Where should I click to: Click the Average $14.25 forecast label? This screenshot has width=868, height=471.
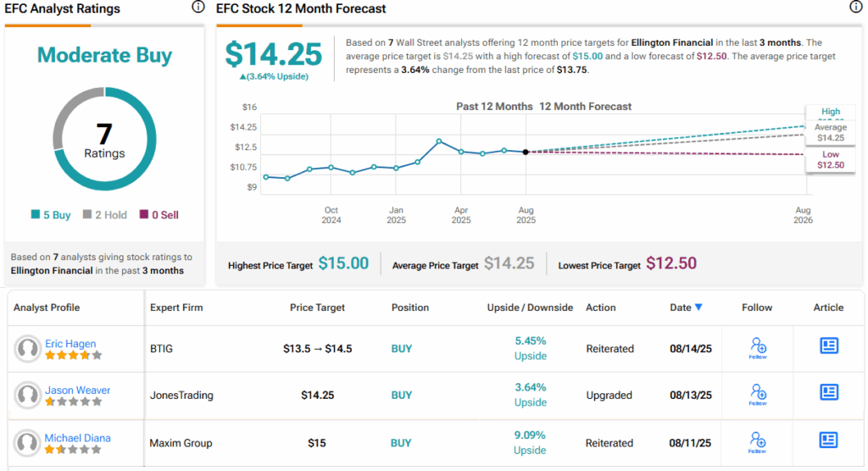(x=831, y=132)
